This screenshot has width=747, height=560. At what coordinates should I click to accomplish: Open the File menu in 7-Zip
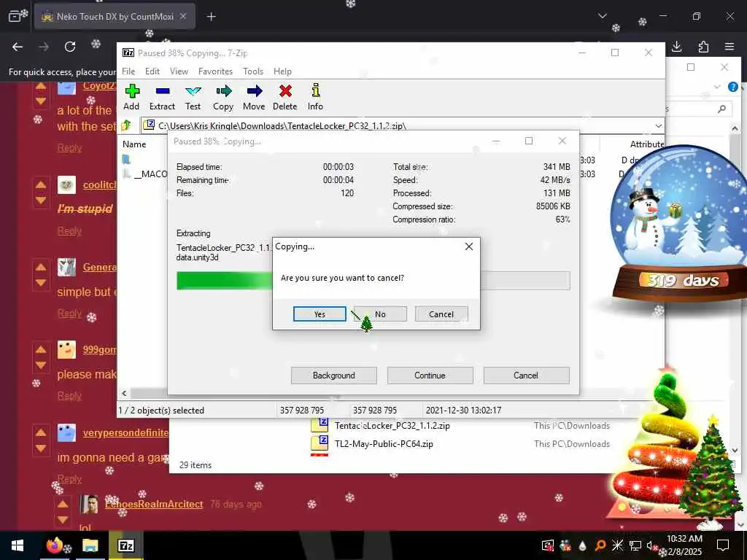click(x=128, y=71)
